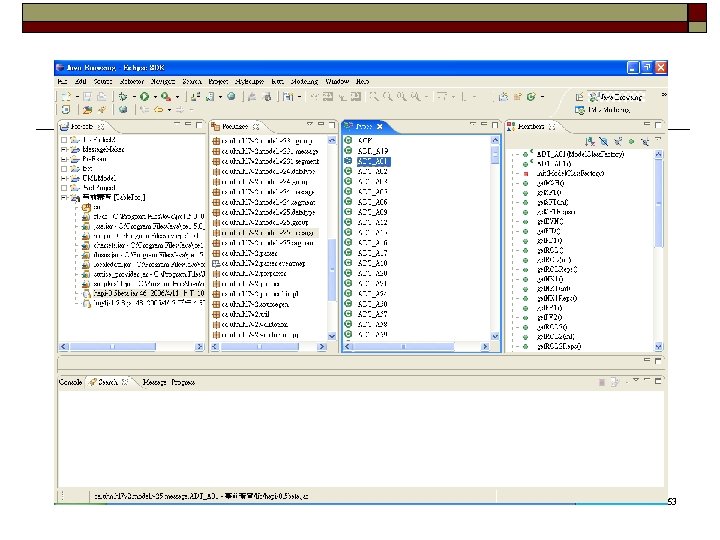The image size is (720, 540).
Task: Open the dropdown arrow beside Debug icon
Action: click(134, 97)
